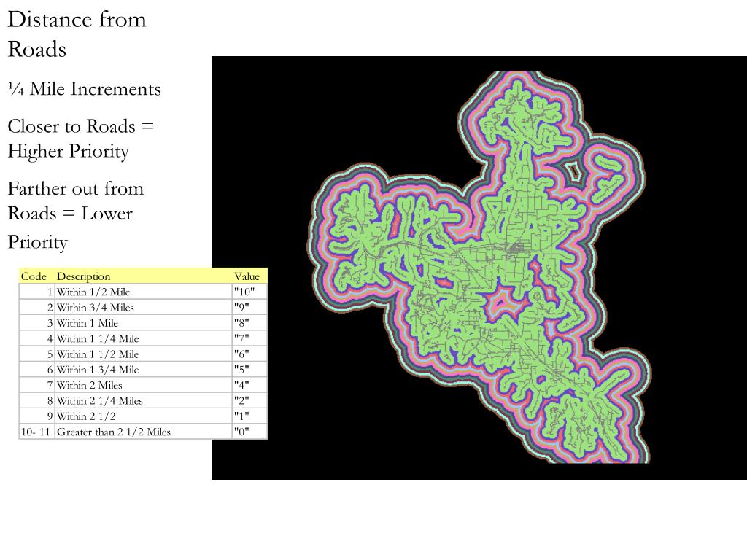747x560 pixels.
Task: Click the value cell "8"
Action: pos(249,323)
